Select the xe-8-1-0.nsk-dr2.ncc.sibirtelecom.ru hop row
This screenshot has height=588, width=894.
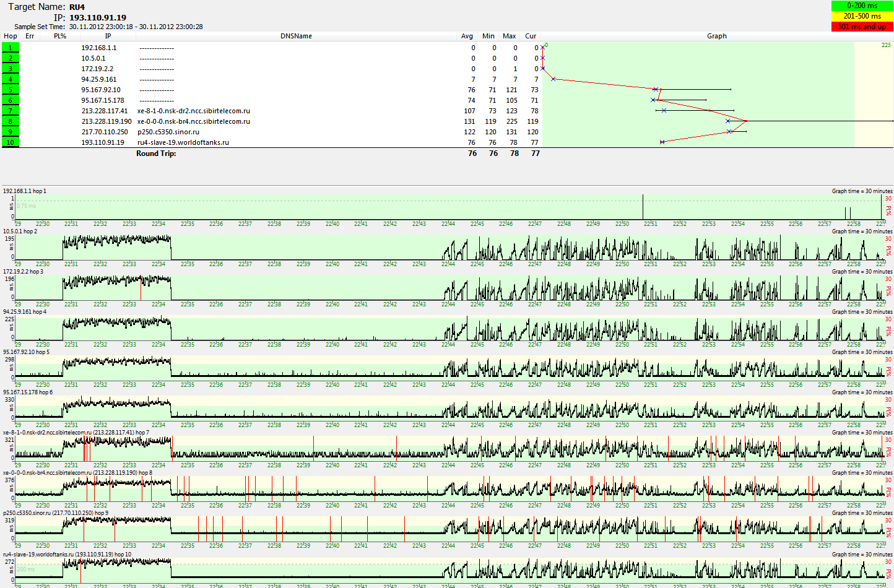click(x=194, y=111)
